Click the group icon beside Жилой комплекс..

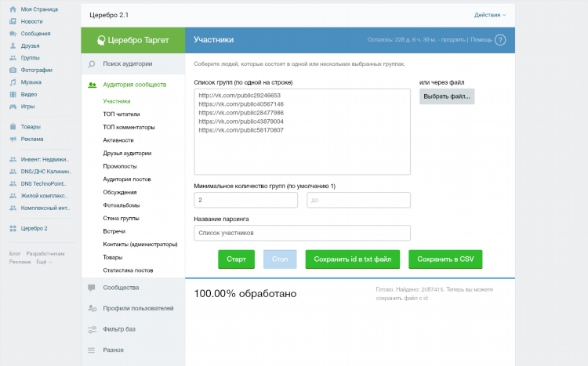pyautogui.click(x=13, y=196)
